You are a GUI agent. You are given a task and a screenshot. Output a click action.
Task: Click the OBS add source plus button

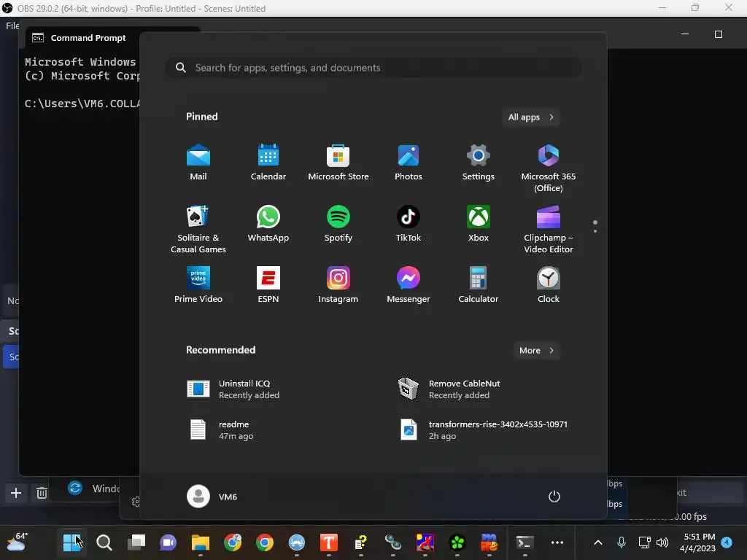[16, 493]
